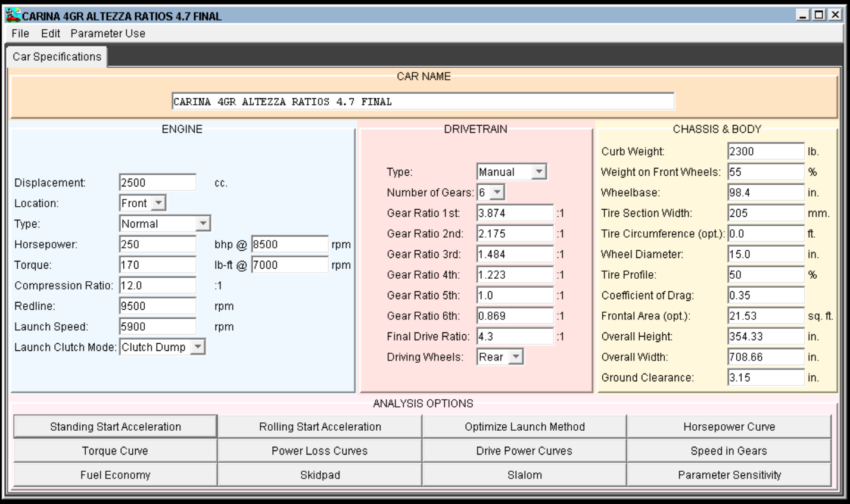The width and height of the screenshot is (850, 504).
Task: Close the application window
Action: point(835,15)
